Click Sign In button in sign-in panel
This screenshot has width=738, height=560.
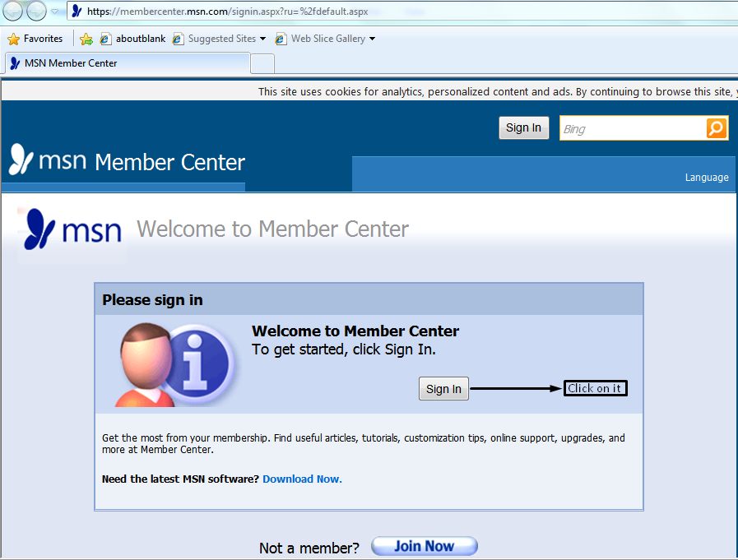(x=443, y=389)
